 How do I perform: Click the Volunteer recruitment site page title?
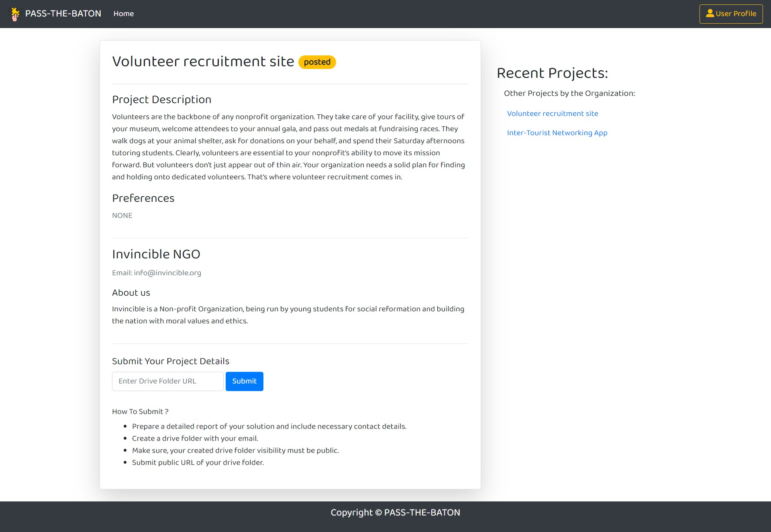(x=203, y=61)
